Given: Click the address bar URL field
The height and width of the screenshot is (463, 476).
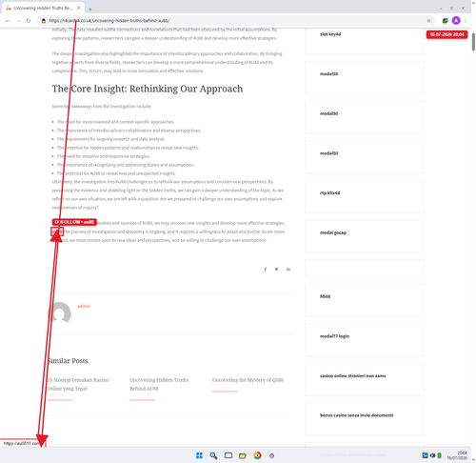Looking at the screenshot, I should point(235,21).
